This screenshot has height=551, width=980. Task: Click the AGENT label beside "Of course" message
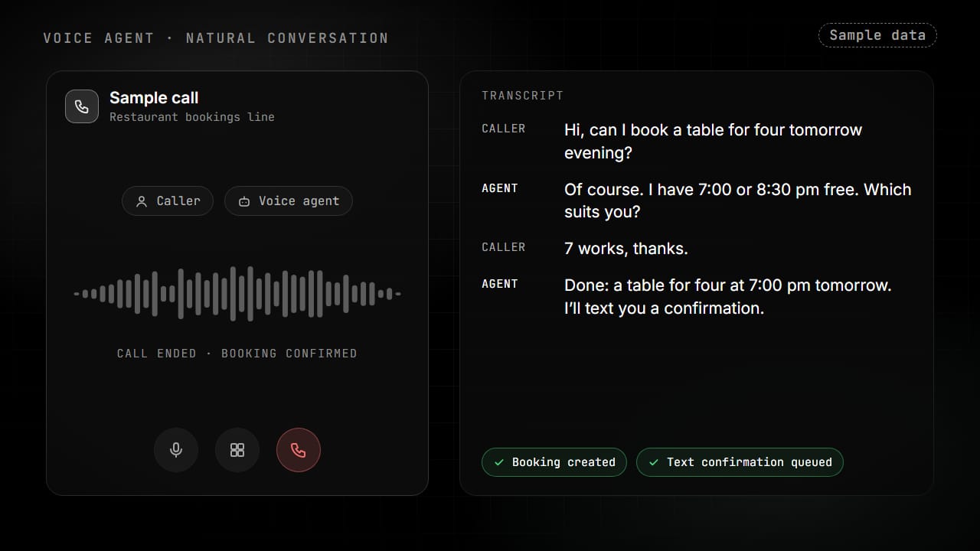click(x=500, y=188)
